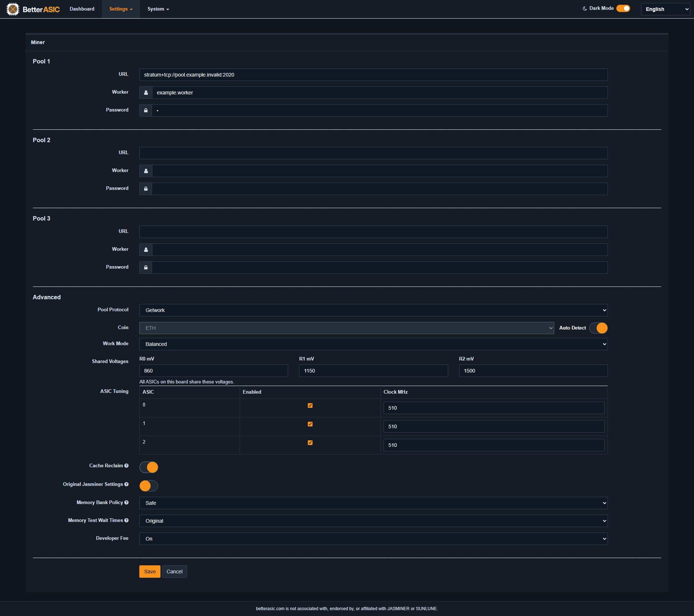Uncheck the Enabled checkbox for ASIC 0
Screen dimensions: 694x616
coord(310,405)
